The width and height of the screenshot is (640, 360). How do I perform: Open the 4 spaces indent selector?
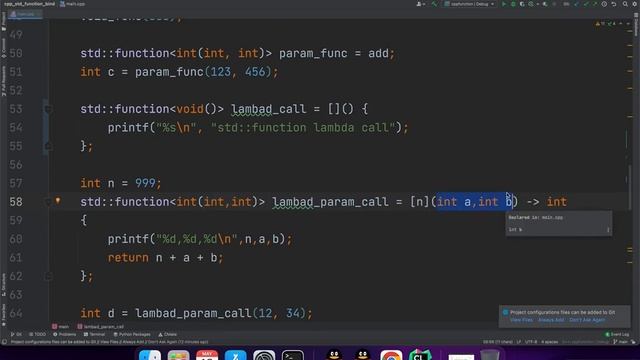pos(549,342)
